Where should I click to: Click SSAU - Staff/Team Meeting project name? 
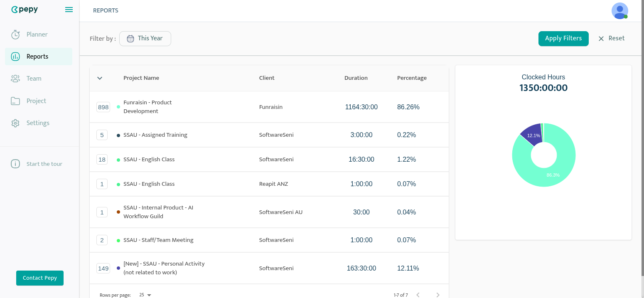158,240
